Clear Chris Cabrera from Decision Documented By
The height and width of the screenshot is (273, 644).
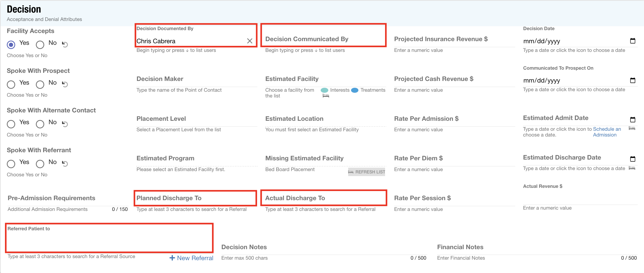[x=249, y=41]
